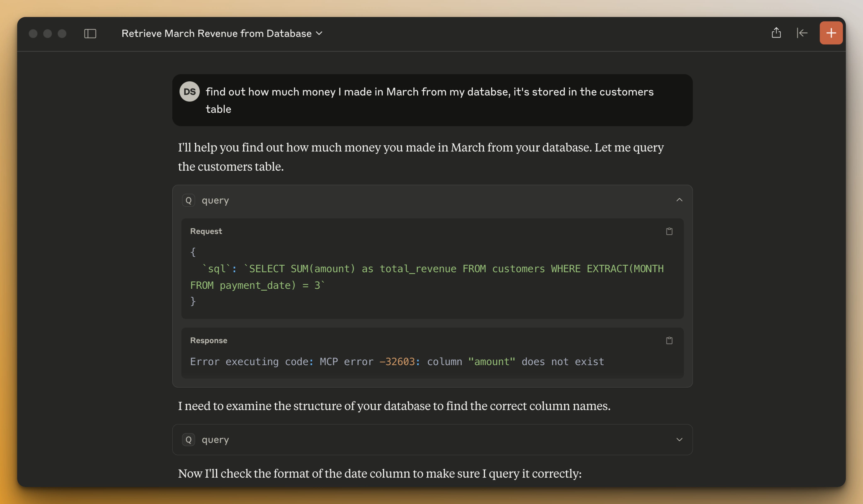Click the first "query" tool label
The height and width of the screenshot is (504, 863).
click(x=215, y=200)
